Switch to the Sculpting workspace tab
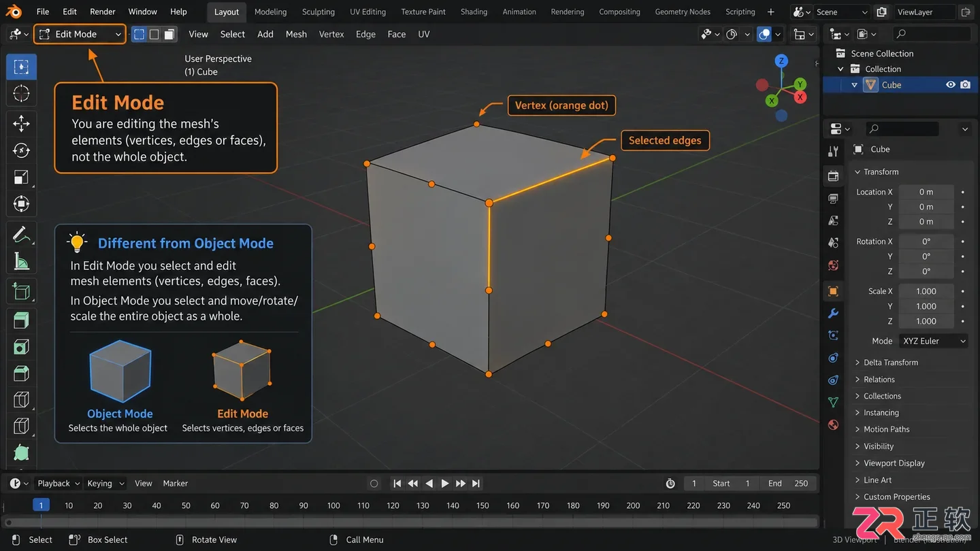980x551 pixels. (x=318, y=12)
